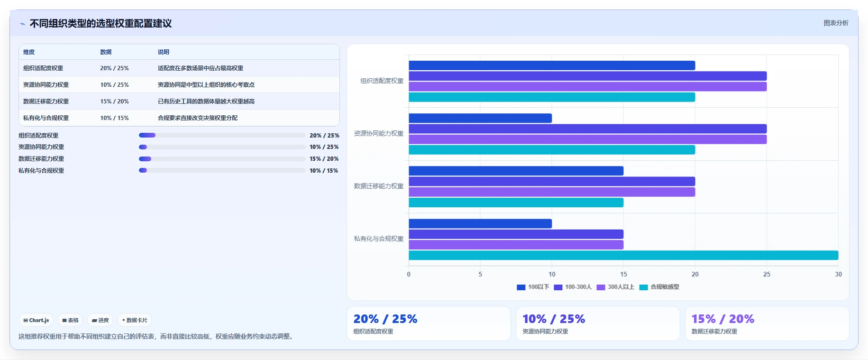868x360 pixels.
Task: Select the 数据迁移能力权重 table row cell
Action: [46, 102]
